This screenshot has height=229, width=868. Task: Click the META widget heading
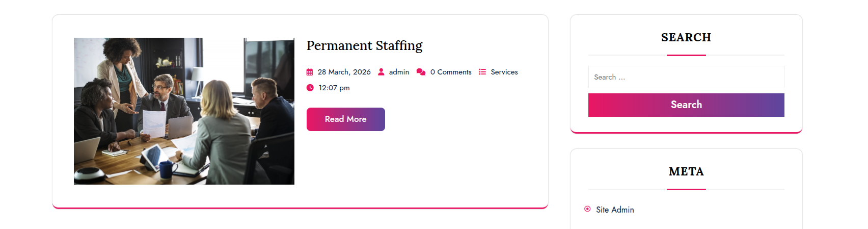[x=686, y=171]
